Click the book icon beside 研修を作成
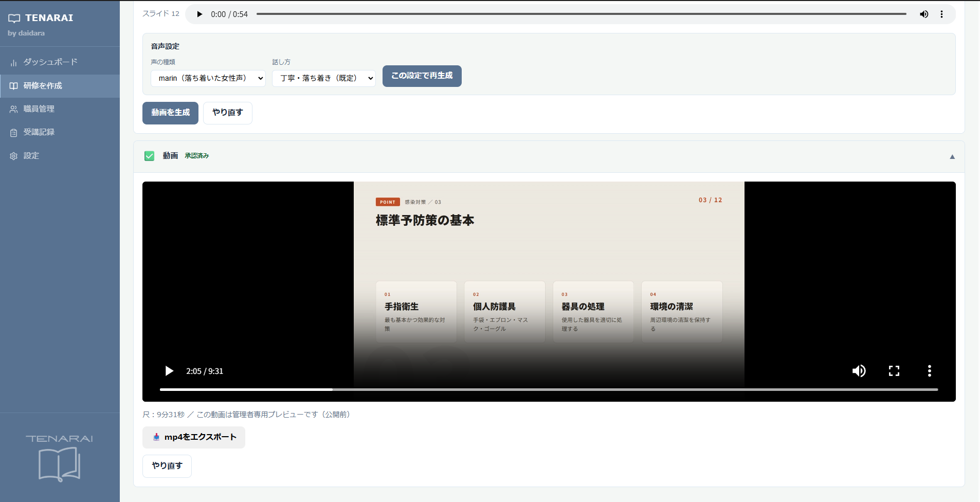This screenshot has width=980, height=502. pyautogui.click(x=13, y=86)
